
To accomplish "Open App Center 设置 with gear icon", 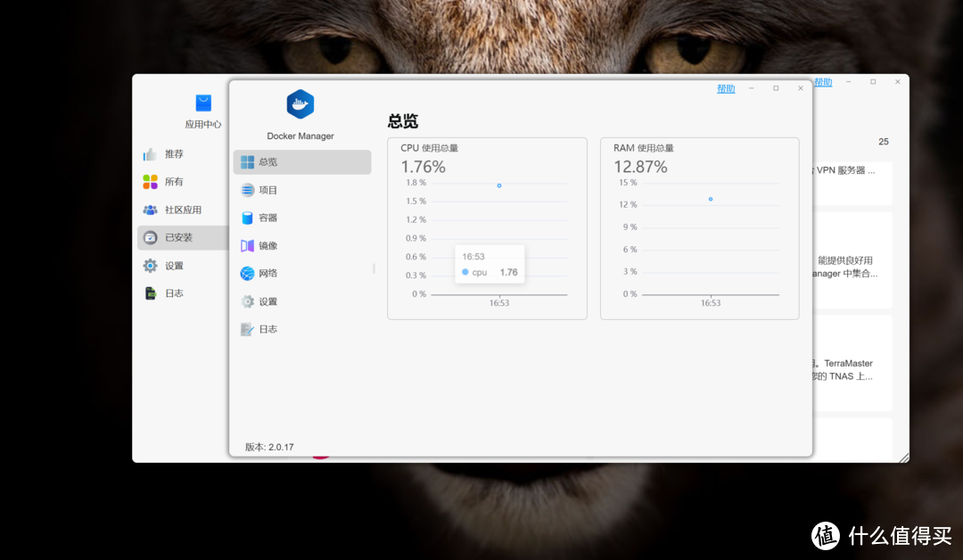I will [x=151, y=266].
